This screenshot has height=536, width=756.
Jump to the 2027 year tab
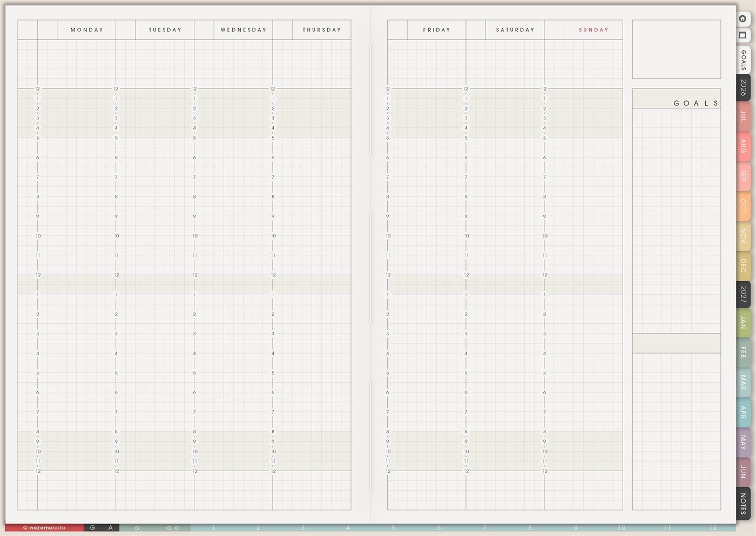click(x=744, y=294)
